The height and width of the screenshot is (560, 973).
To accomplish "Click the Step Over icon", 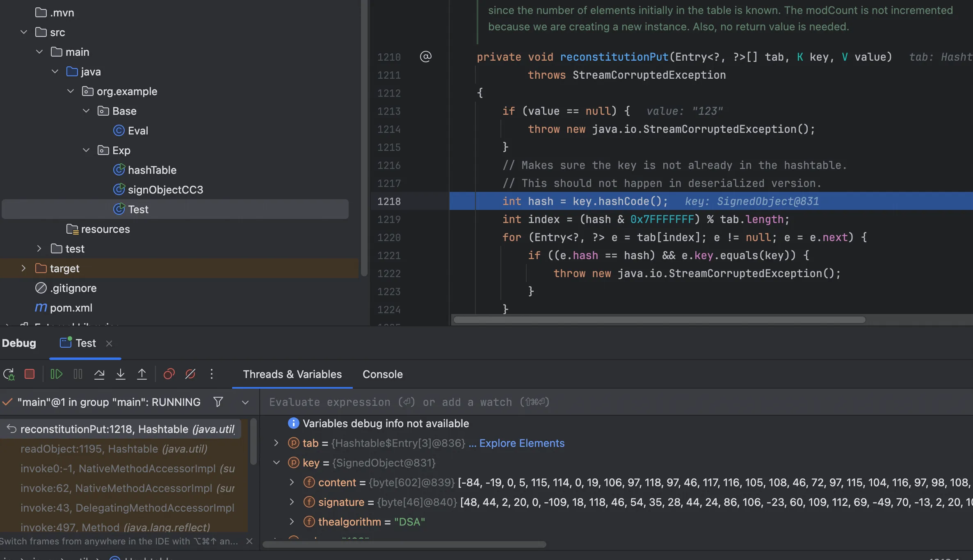I will tap(99, 374).
